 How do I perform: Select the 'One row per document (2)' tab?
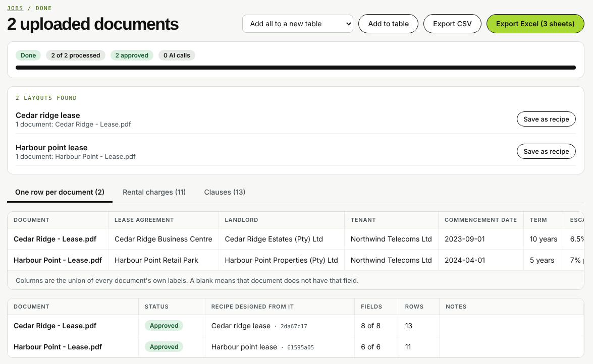60,192
